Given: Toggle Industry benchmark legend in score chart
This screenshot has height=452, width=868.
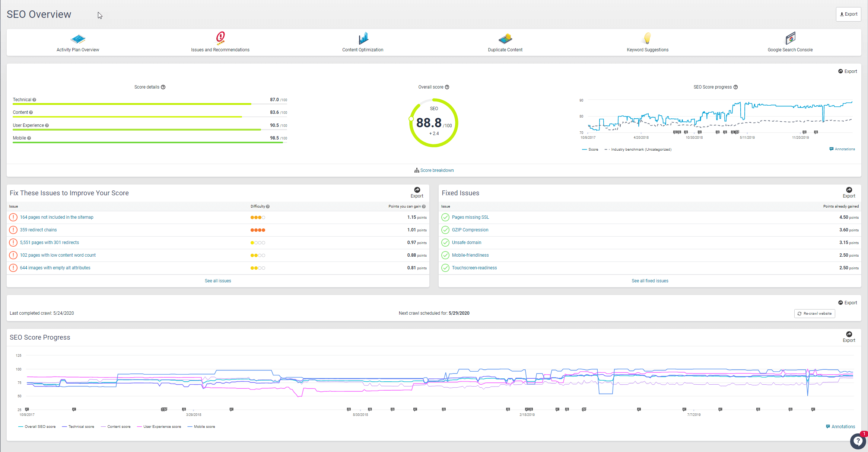Looking at the screenshot, I should tap(638, 150).
